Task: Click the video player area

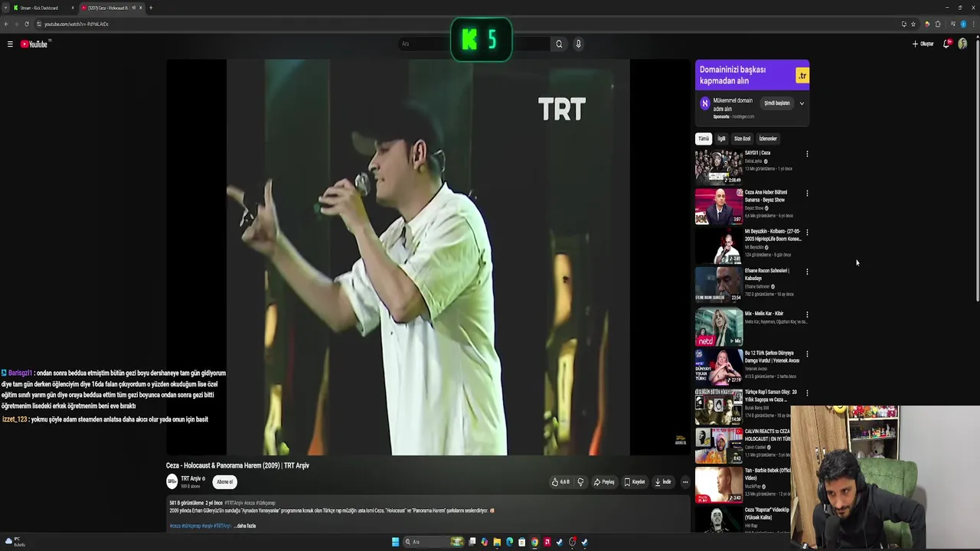Action: [x=428, y=257]
